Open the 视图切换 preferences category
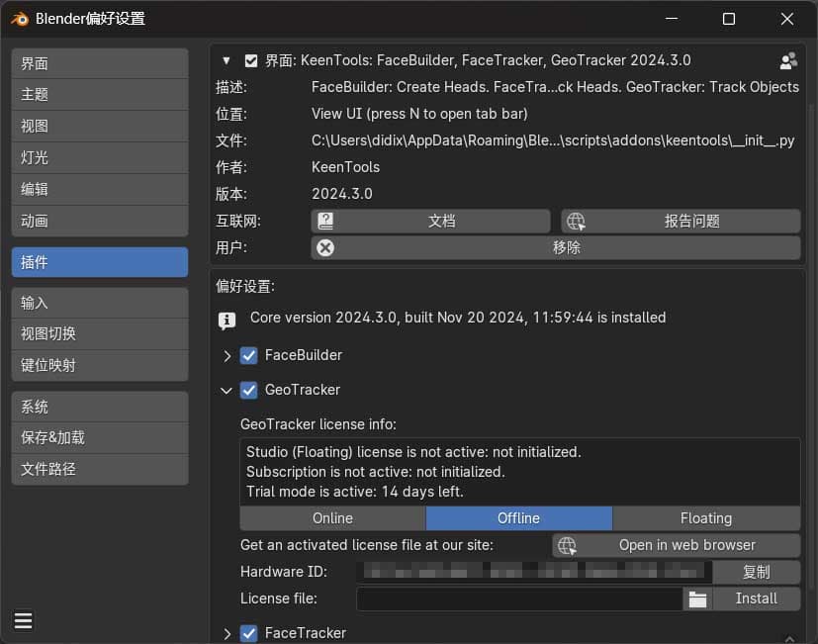818x644 pixels. coord(100,334)
